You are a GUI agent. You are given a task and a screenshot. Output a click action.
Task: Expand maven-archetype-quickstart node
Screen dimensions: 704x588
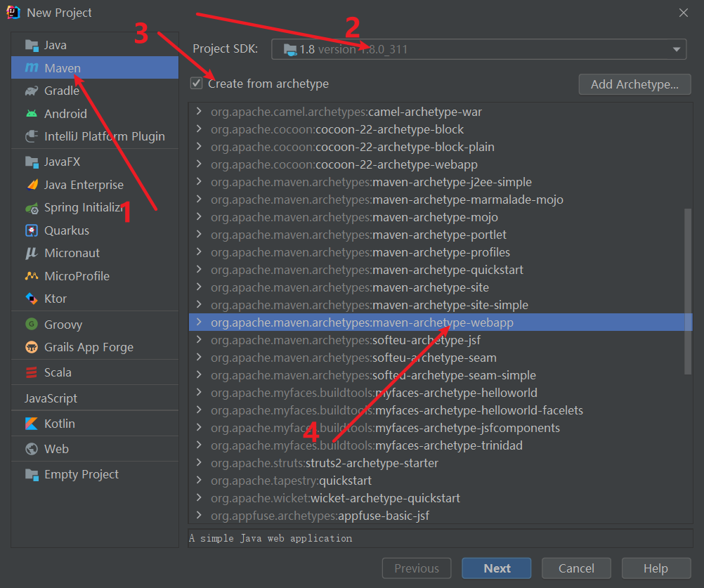[x=199, y=269]
